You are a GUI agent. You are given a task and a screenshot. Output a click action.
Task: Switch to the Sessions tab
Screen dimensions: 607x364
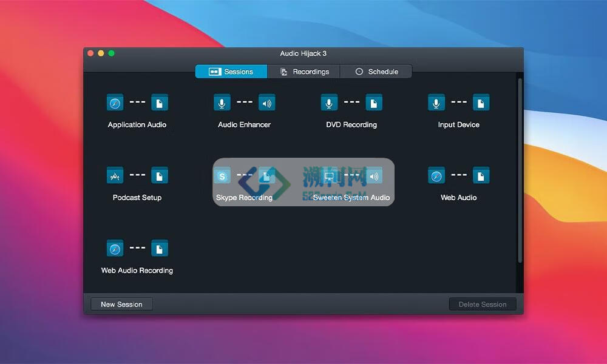point(231,72)
